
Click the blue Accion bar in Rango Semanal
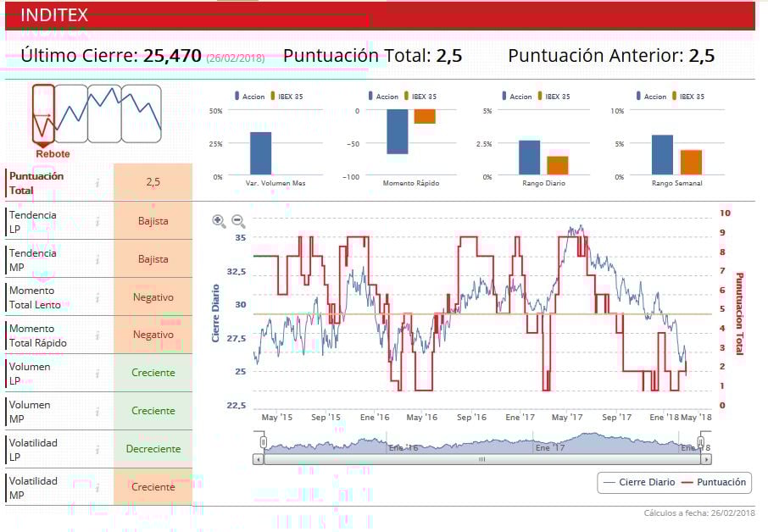coord(662,155)
